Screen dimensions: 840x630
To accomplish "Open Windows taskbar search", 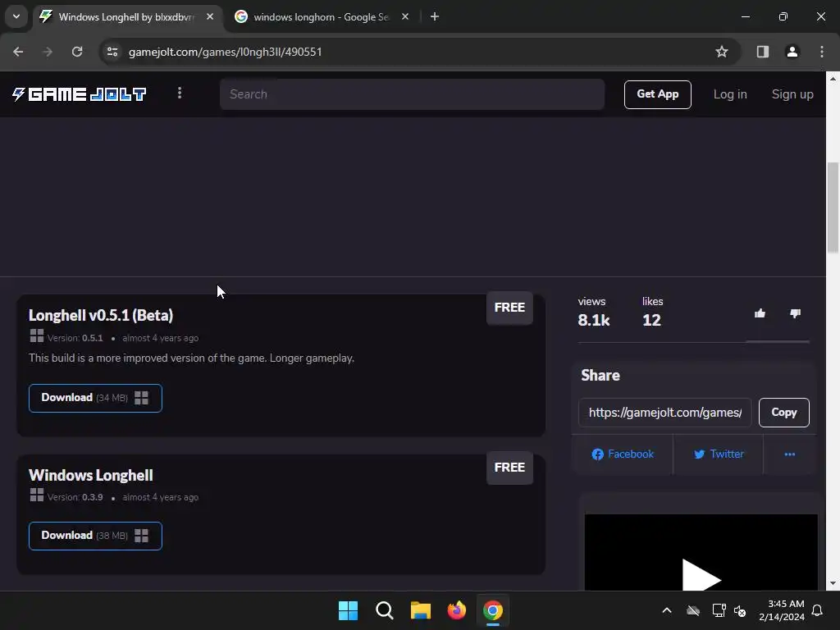I will point(384,610).
